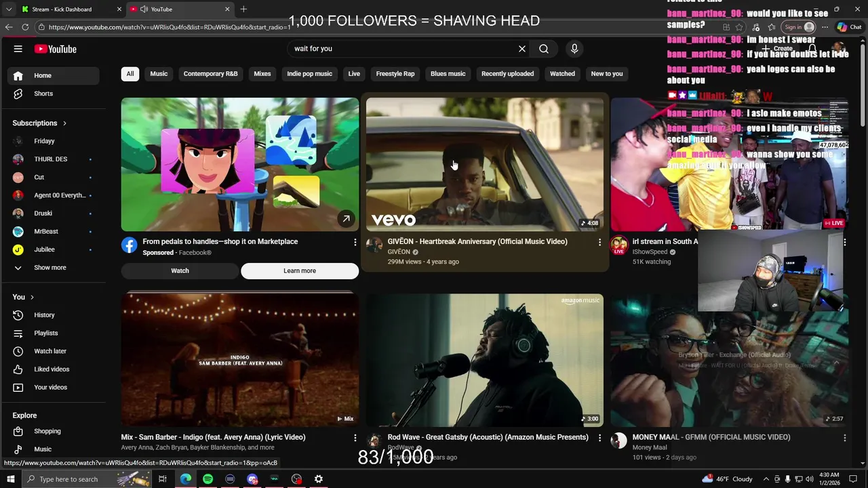The image size is (868, 488).
Task: Select the Watched filter chip
Action: 562,74
